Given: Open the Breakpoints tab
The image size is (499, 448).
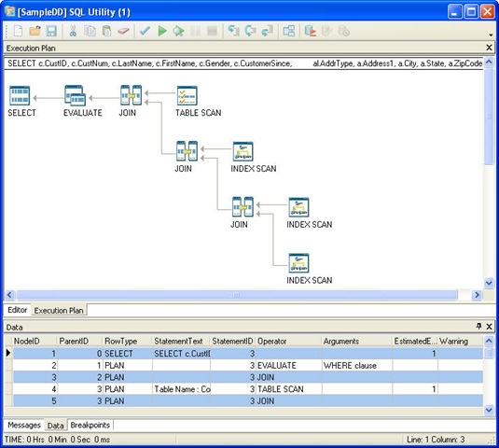Looking at the screenshot, I should coord(90,425).
